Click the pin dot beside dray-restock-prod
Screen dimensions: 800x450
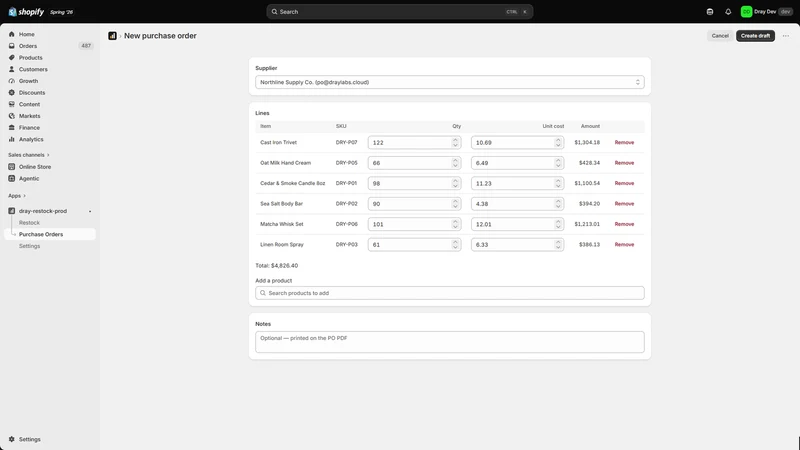click(90, 211)
